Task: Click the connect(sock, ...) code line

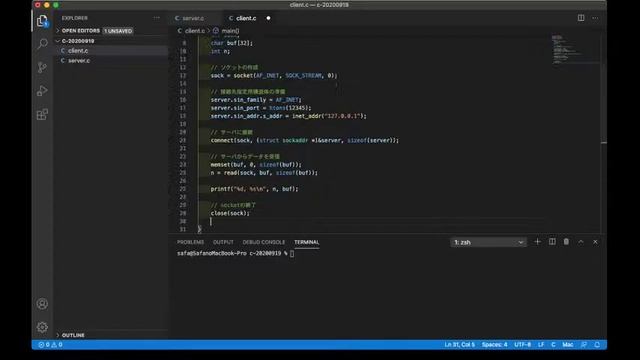Action: point(304,140)
